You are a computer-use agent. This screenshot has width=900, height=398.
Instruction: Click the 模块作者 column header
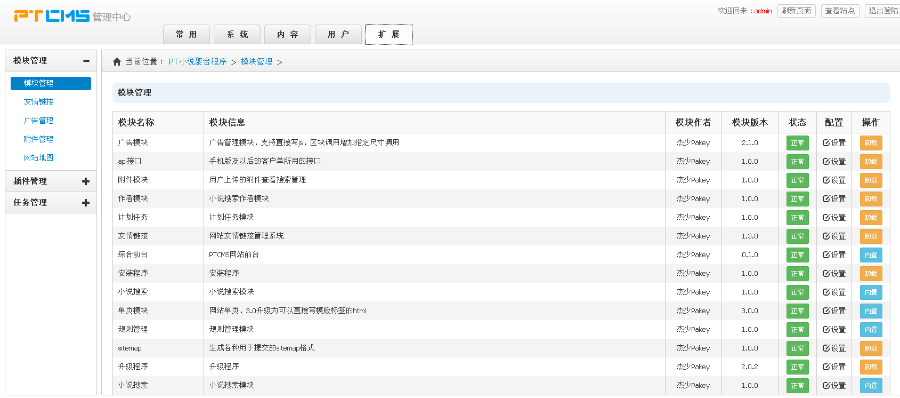pyautogui.click(x=693, y=122)
